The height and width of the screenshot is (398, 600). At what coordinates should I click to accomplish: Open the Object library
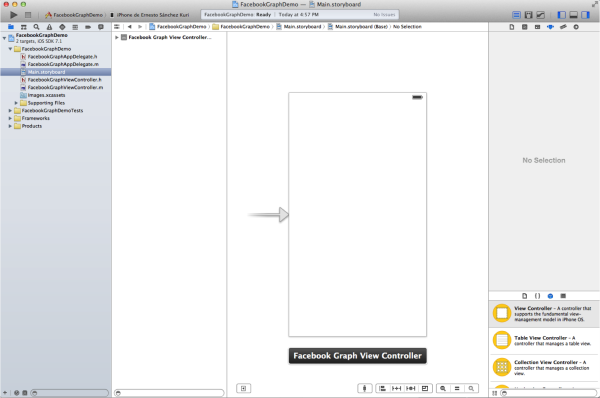[x=550, y=296]
